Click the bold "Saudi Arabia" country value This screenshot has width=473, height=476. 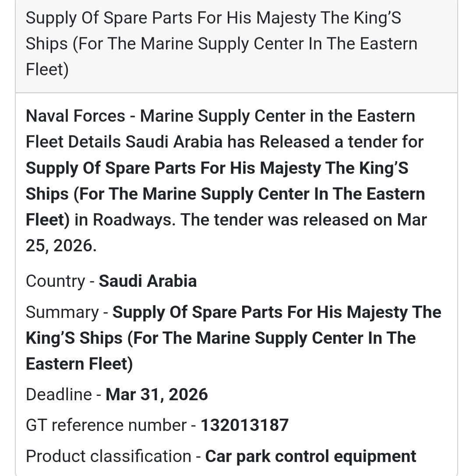click(x=148, y=281)
